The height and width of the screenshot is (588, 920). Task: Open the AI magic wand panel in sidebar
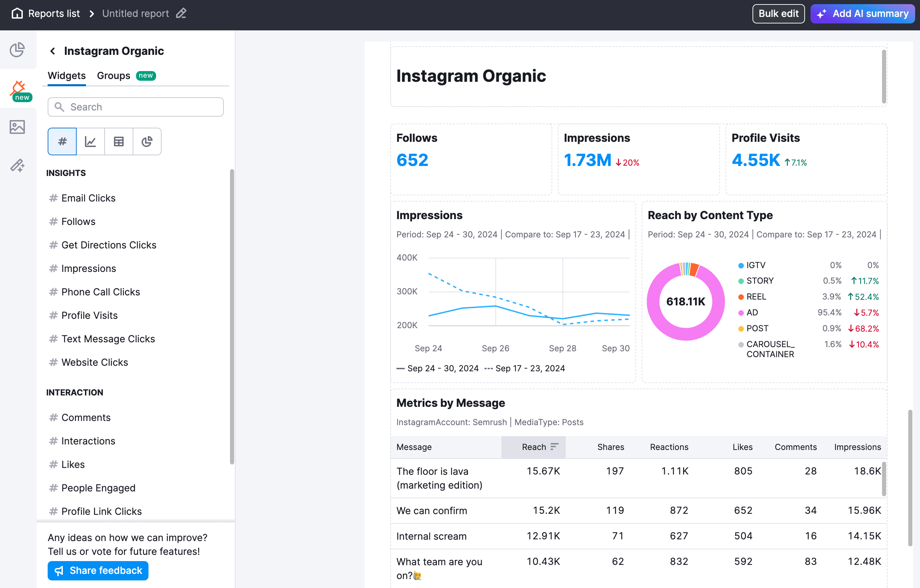click(x=18, y=166)
